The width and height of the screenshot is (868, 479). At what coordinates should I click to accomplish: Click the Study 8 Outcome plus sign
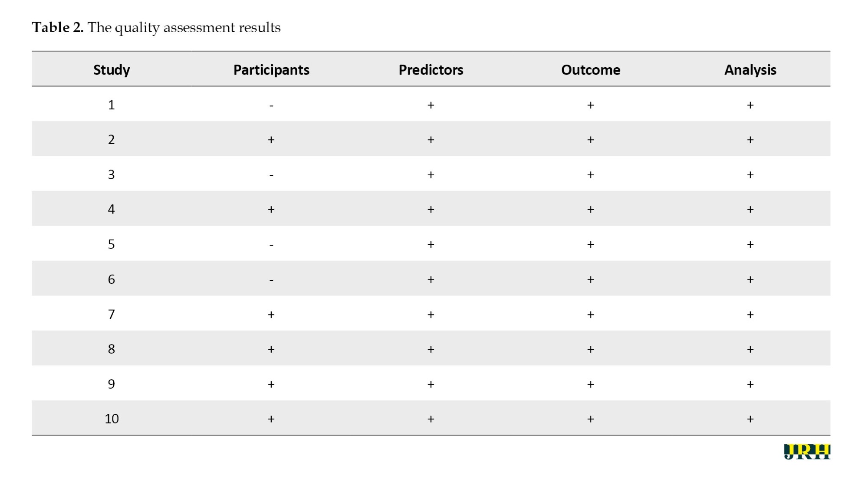590,349
